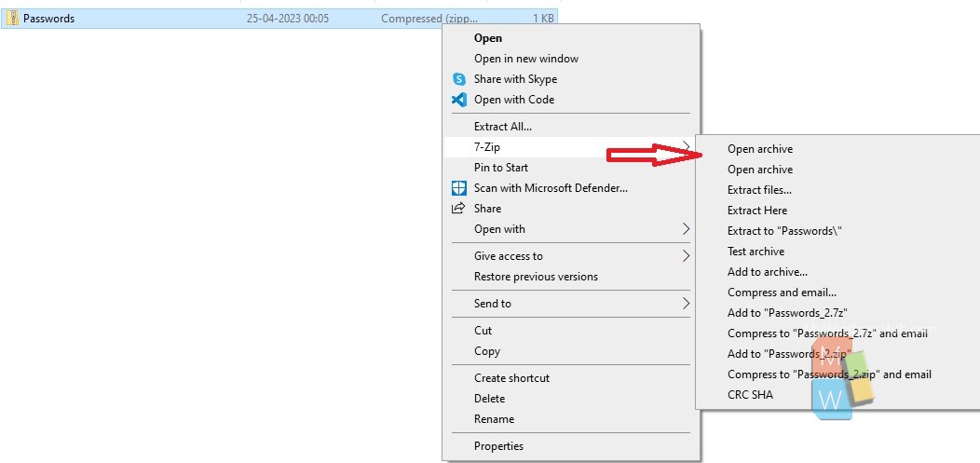The image size is (980, 463).
Task: Expand the 7-Zip submenu arrow
Action: (686, 147)
